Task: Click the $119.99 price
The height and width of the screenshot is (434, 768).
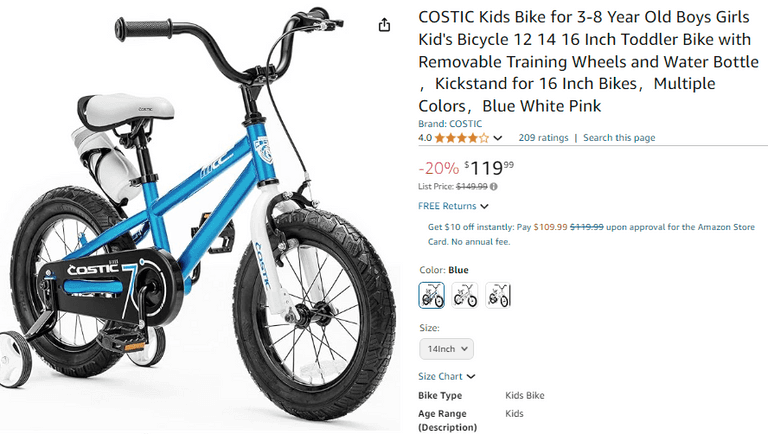Action: tap(490, 168)
